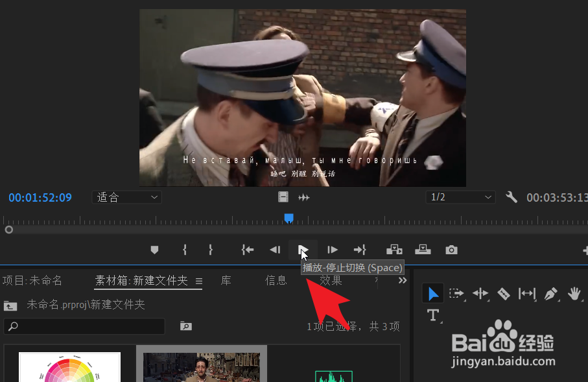Switch to the 项目:未命名 tab
588x382 pixels.
click(32, 281)
